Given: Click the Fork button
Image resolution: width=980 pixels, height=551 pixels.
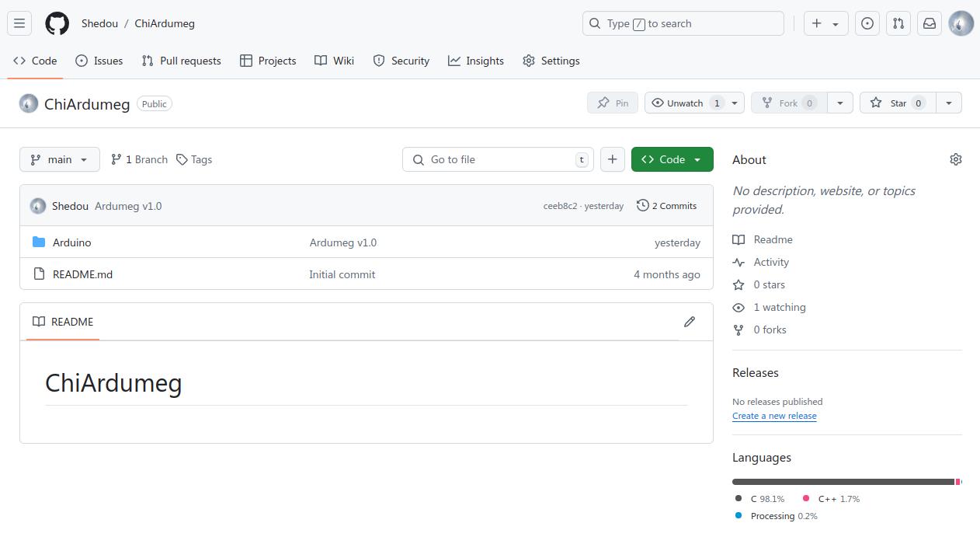Looking at the screenshot, I should point(788,103).
